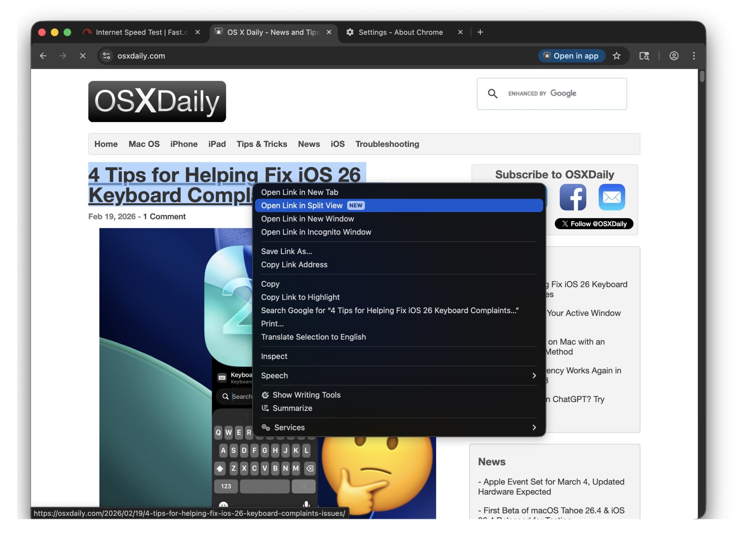Click the browser back arrow
The width and height of the screenshot is (737, 560).
pyautogui.click(x=43, y=56)
